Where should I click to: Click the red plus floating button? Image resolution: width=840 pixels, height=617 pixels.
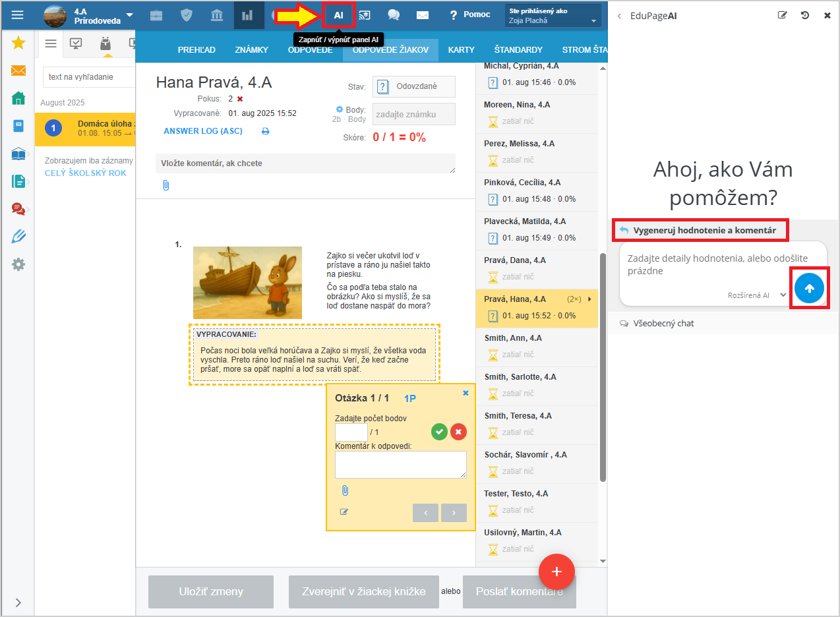tap(557, 572)
